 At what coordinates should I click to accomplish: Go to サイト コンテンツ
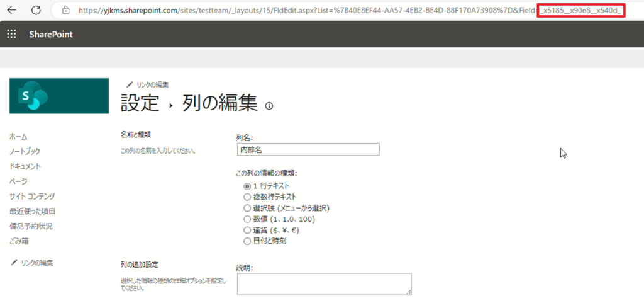click(32, 196)
